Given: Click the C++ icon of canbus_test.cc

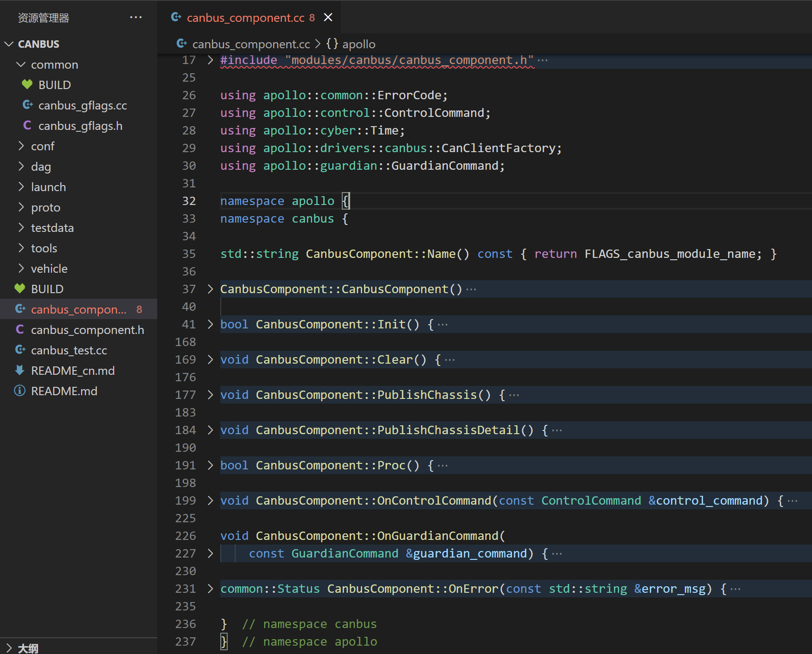Looking at the screenshot, I should pos(20,350).
